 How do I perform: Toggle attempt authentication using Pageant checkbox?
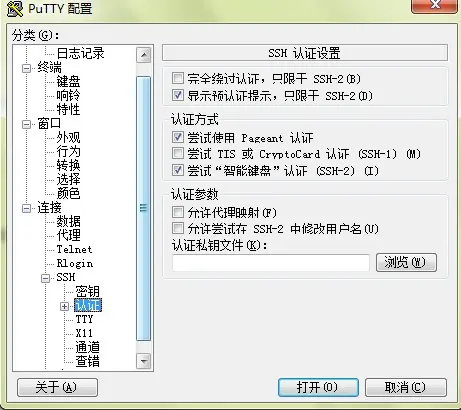[178, 137]
